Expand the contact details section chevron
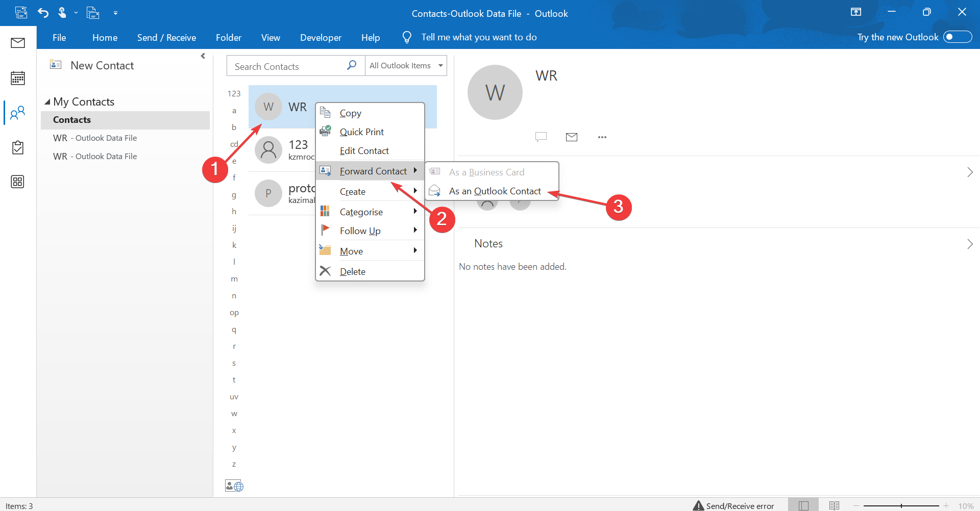The image size is (980, 511). (x=970, y=172)
